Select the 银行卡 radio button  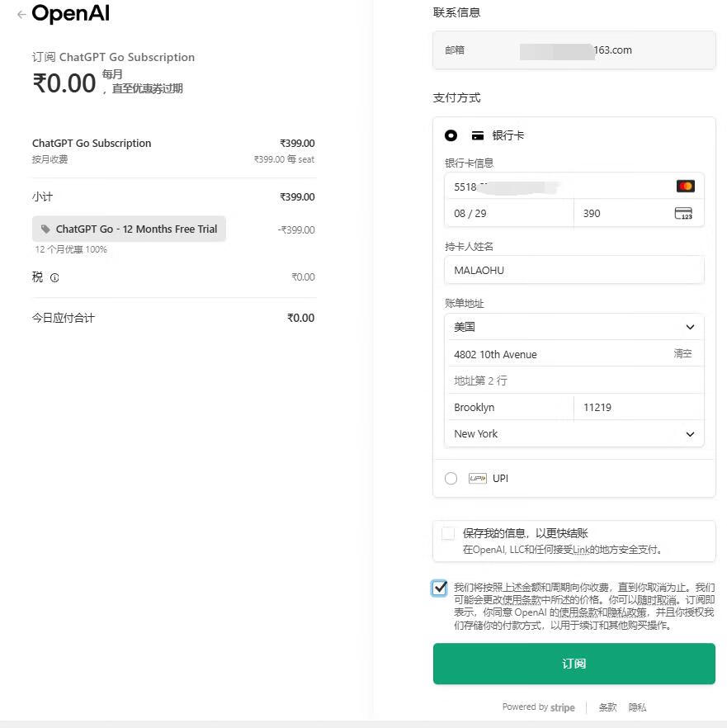[x=451, y=135]
